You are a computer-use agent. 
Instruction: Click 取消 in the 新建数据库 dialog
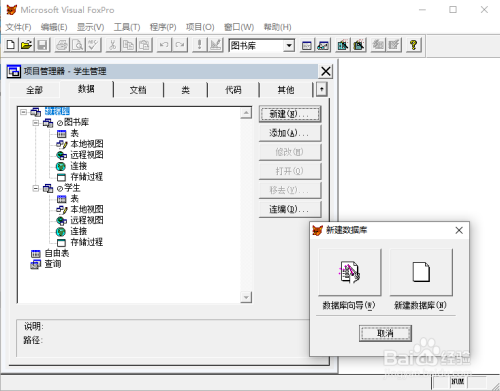click(x=385, y=333)
